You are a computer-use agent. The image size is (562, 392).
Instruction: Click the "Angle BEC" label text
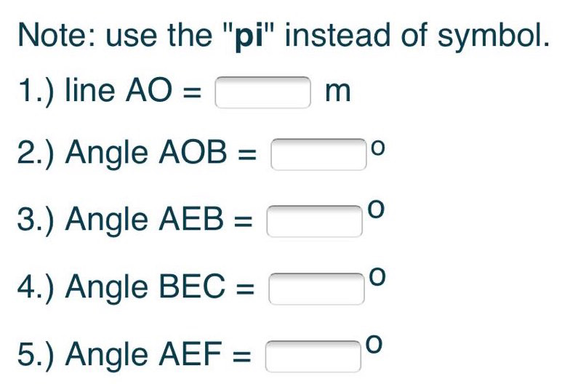click(x=145, y=287)
